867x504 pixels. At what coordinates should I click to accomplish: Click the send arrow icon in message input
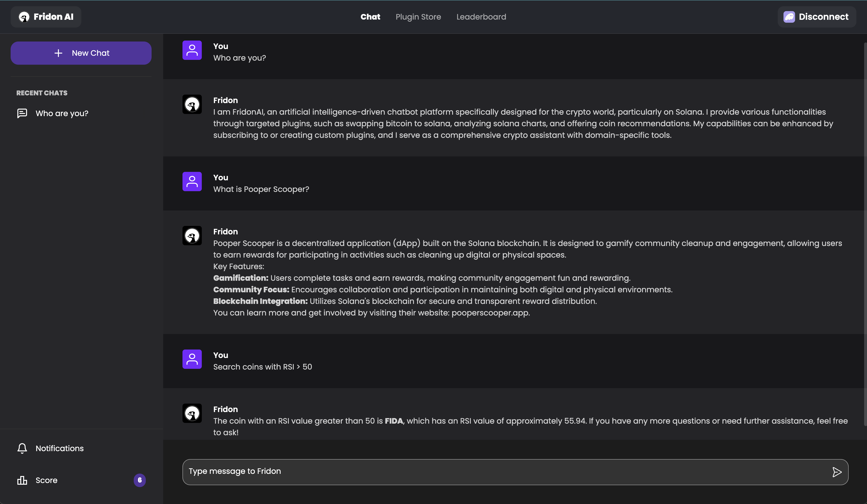837,471
